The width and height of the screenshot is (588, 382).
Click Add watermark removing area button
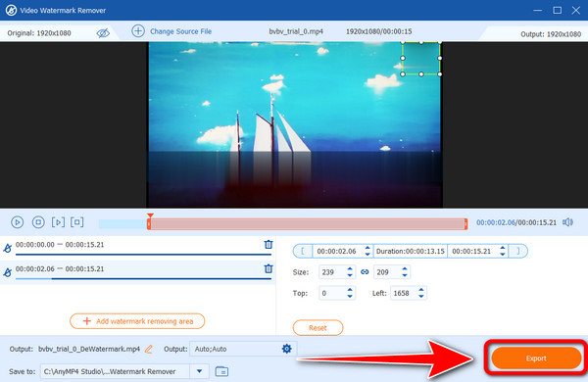137,321
